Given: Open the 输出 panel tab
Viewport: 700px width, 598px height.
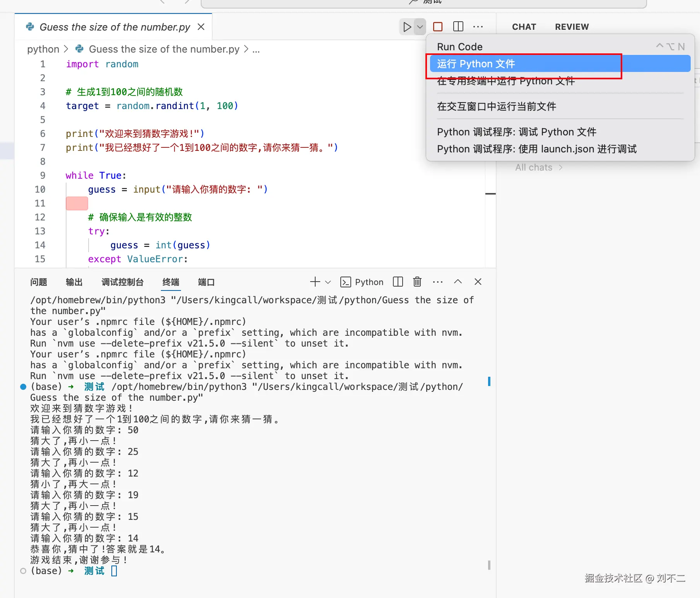Looking at the screenshot, I should [74, 282].
